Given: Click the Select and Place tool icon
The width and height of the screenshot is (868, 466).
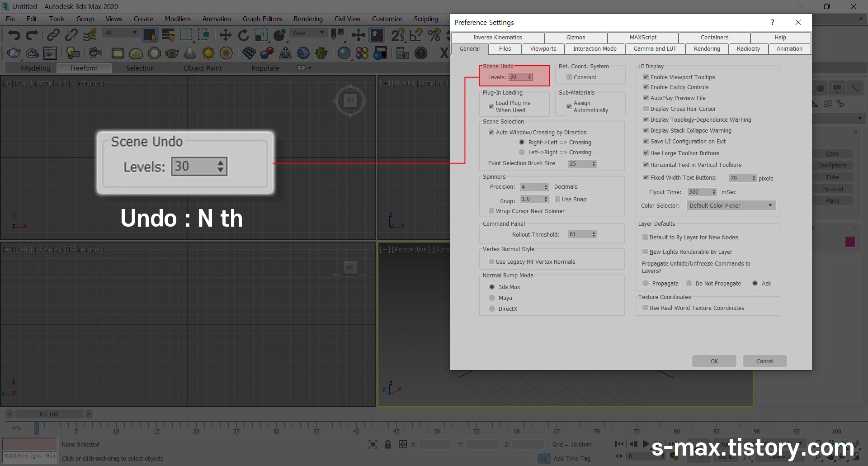Looking at the screenshot, I should pyautogui.click(x=280, y=35).
